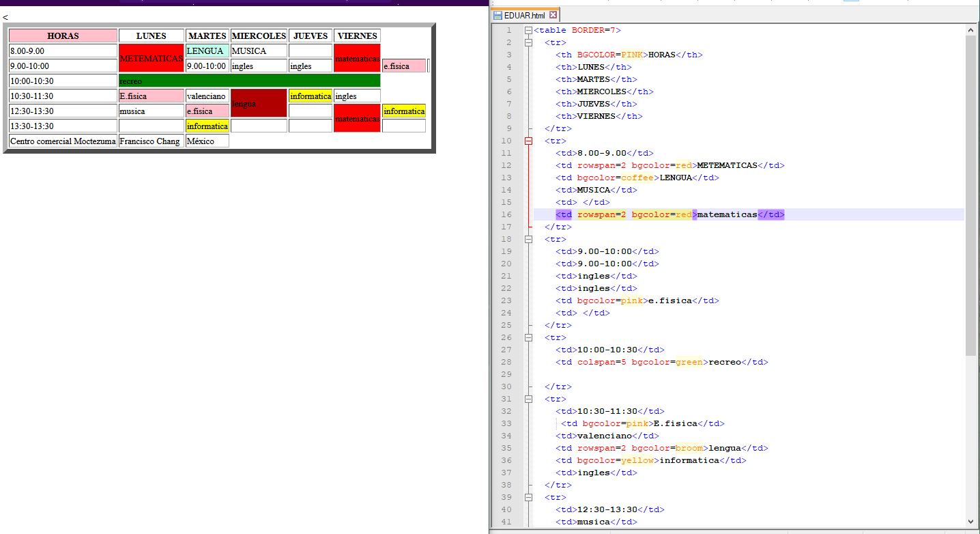Click the editor scrollbar down arrow
This screenshot has height=534, width=980.
point(971,522)
